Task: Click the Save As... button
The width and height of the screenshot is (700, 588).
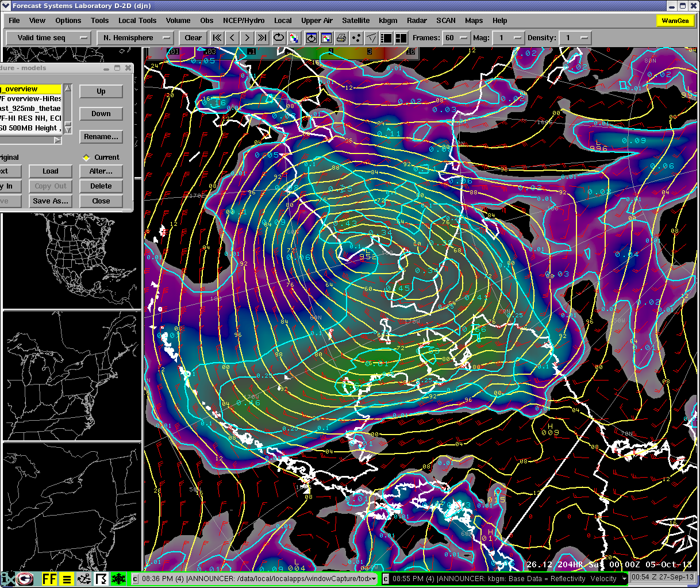Action: coord(51,201)
